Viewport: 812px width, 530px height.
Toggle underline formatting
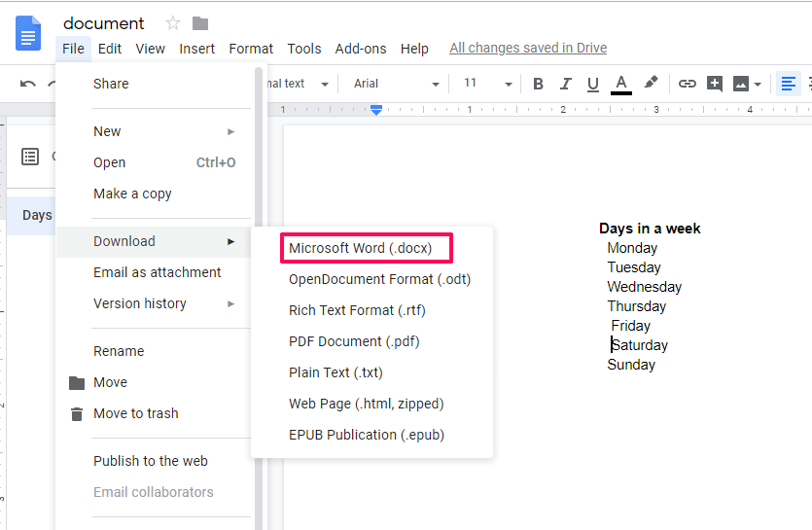593,84
